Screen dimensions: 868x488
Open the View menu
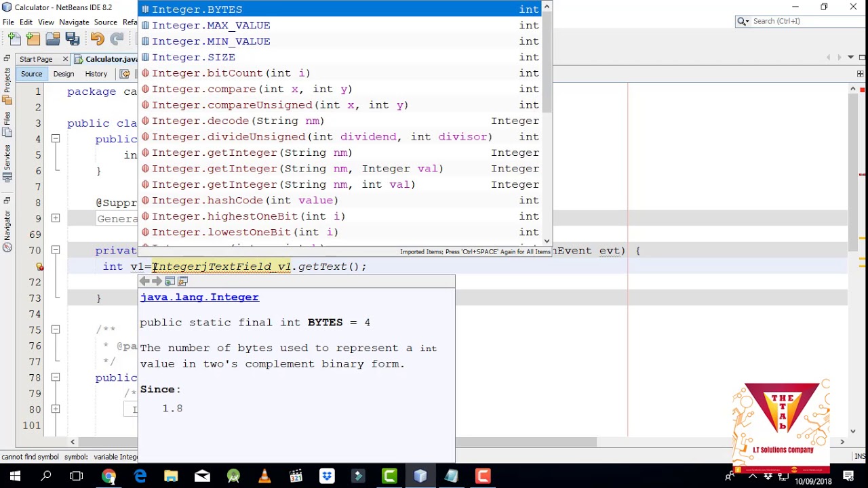pos(46,22)
